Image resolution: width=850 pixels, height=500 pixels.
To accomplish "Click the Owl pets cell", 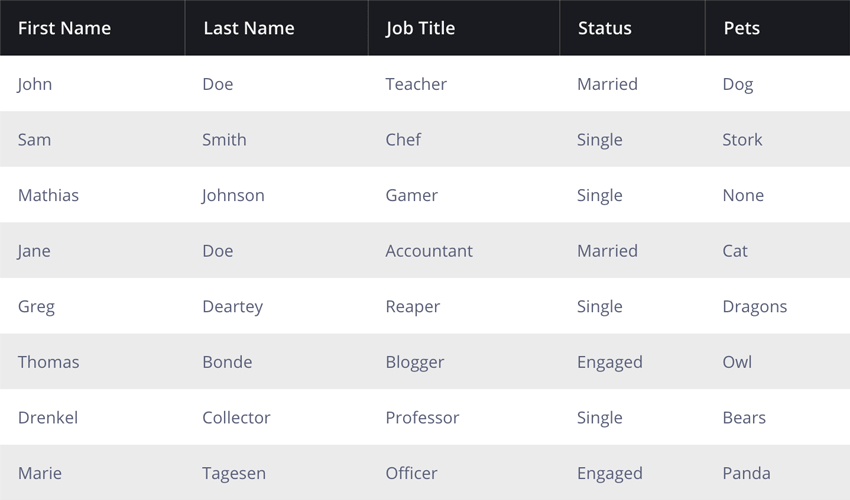I will coord(777,362).
